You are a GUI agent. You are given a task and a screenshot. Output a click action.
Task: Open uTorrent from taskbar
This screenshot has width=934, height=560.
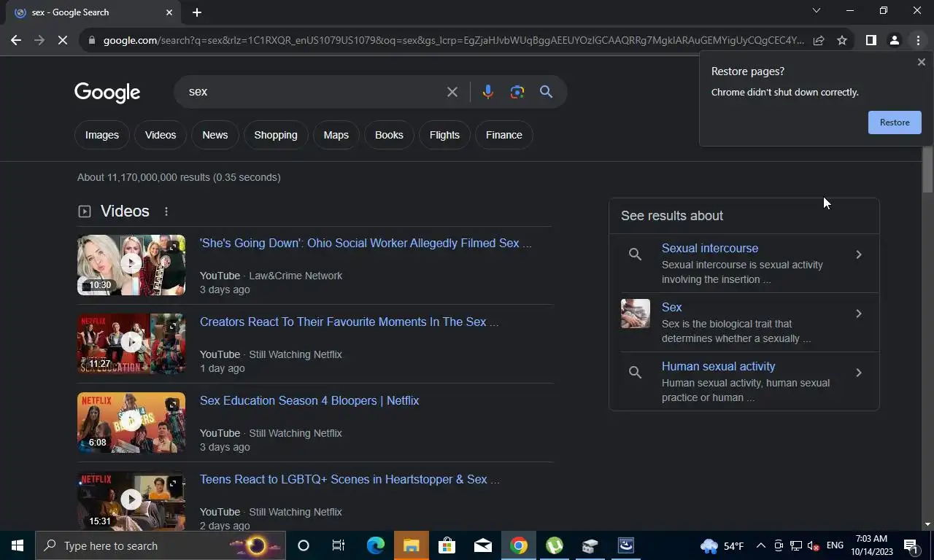555,545
